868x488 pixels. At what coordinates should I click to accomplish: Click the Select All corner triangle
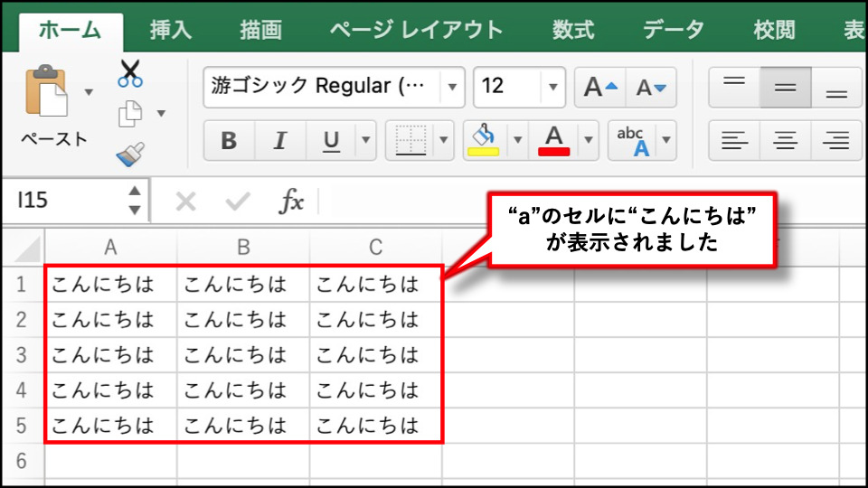tap(27, 249)
